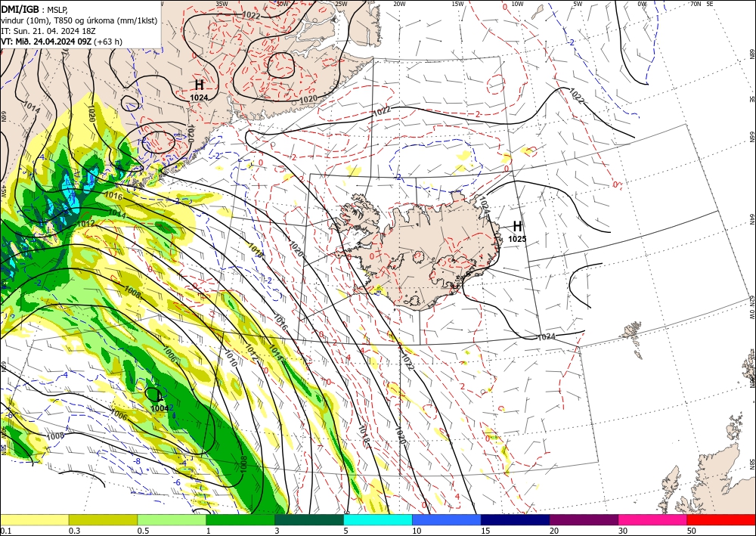Click the light green 0.5 legend block

click(x=172, y=519)
